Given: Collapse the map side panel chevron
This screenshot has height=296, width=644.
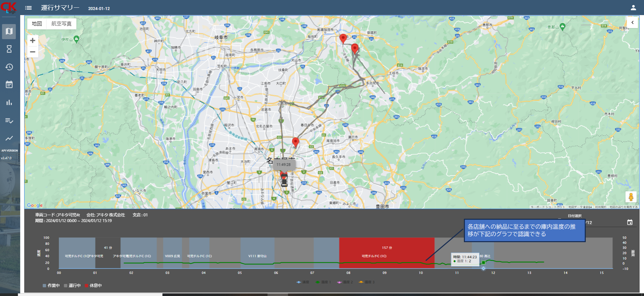Looking at the screenshot, I should point(632,23).
